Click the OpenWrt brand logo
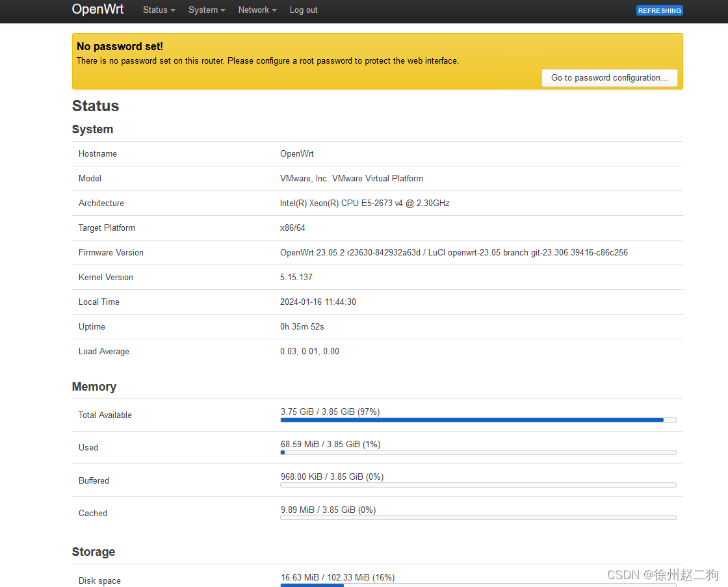 point(97,9)
